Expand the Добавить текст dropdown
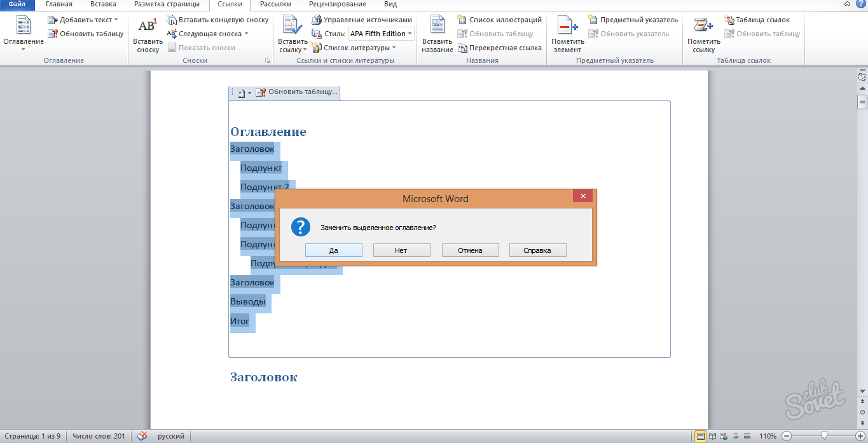This screenshot has width=868, height=443. [x=116, y=20]
